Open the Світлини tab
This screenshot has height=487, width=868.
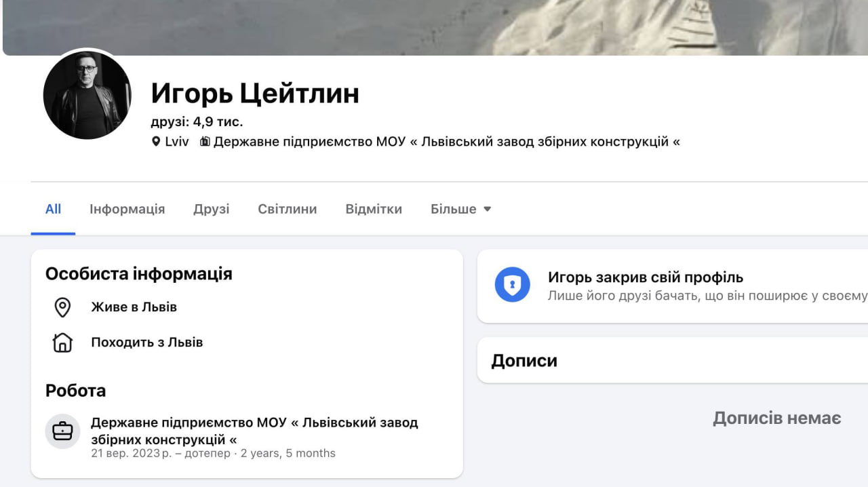click(288, 209)
